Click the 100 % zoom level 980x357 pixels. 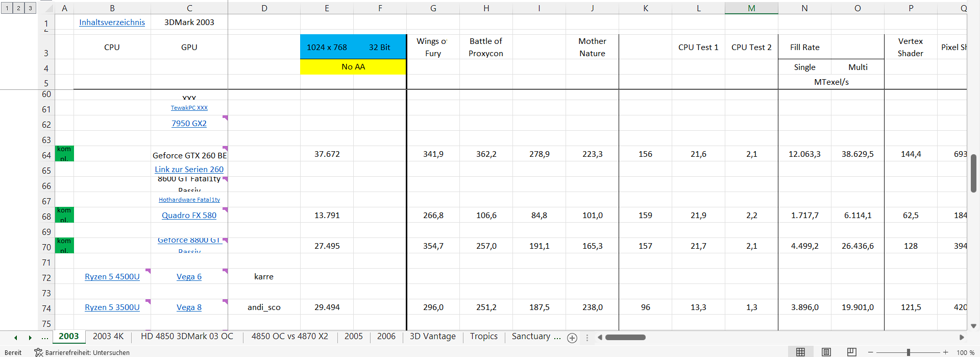pos(965,352)
